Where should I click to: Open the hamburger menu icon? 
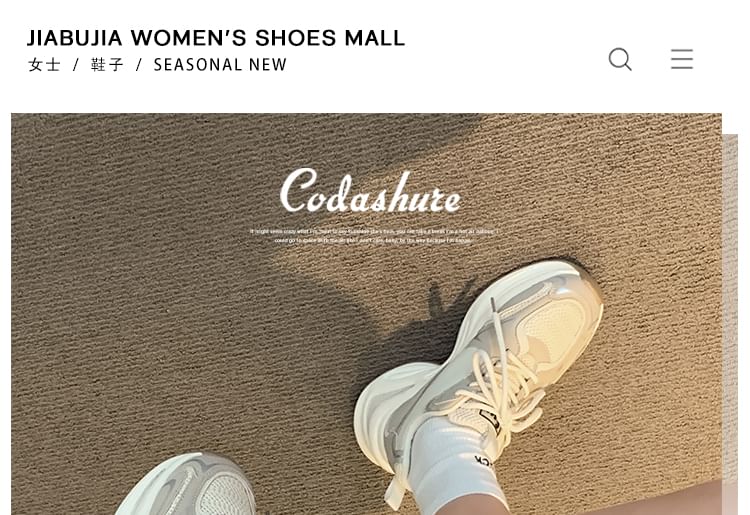pos(682,59)
